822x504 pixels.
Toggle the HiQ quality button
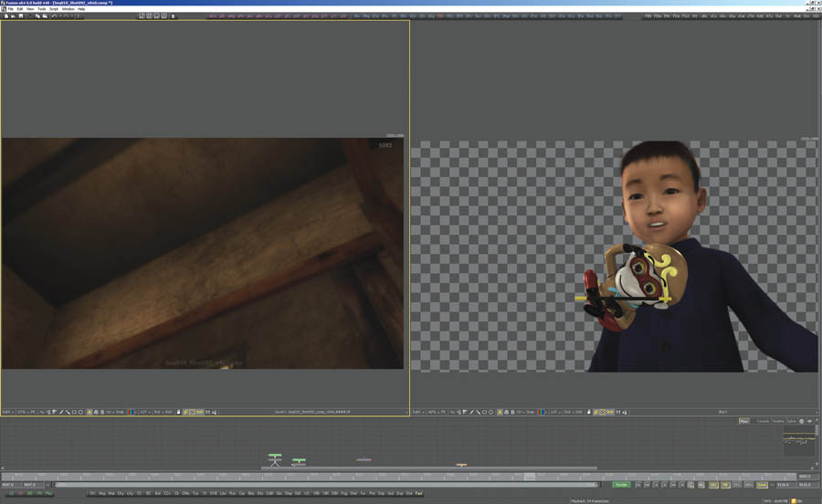coord(714,485)
